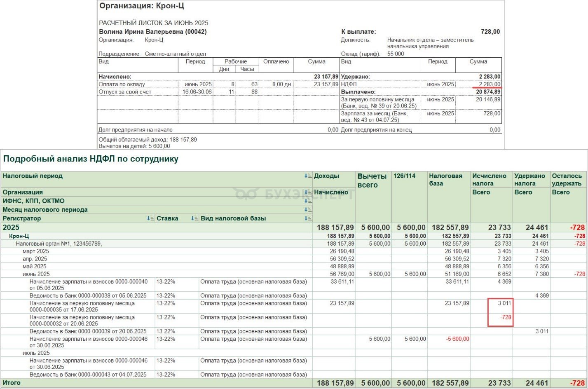
Task: Click the Итого label in the bottom row
Action: tap(12, 383)
